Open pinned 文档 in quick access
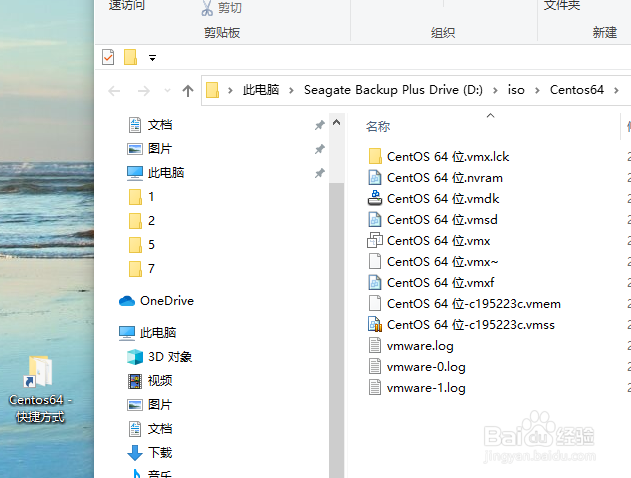Image resolution: width=631 pixels, height=478 pixels. tap(150, 125)
